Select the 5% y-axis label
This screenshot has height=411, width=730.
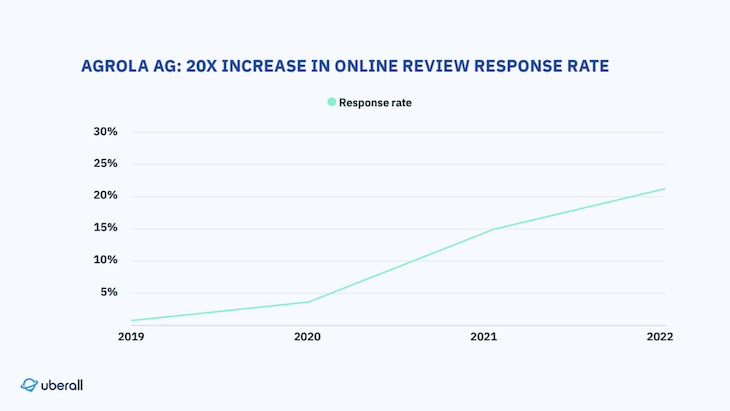(x=108, y=292)
